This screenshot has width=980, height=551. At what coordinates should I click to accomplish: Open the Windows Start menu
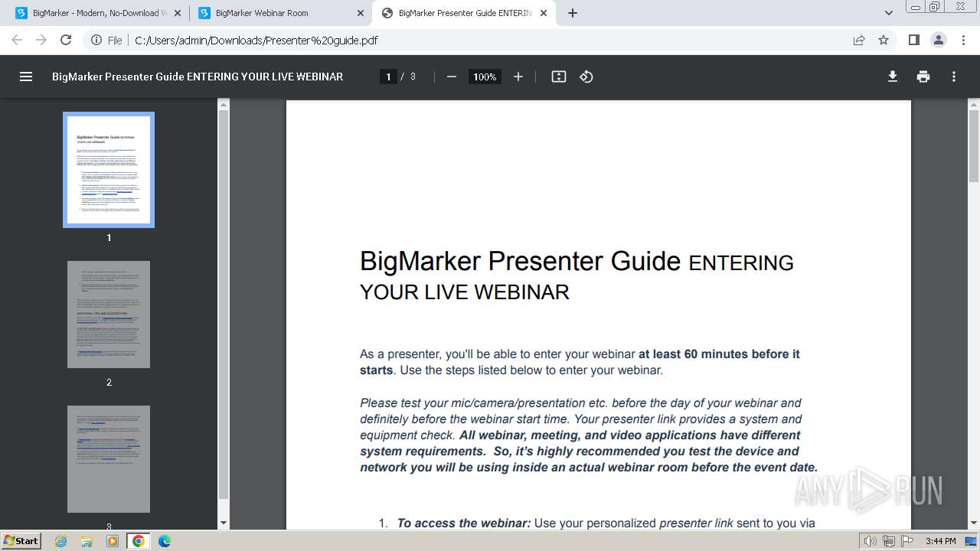[21, 540]
